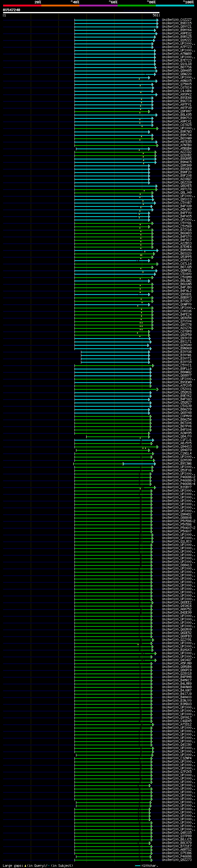Click the cyan alignment bar for UniRef100_B9MXM9
197x868 pixels.
[x=116, y=250]
